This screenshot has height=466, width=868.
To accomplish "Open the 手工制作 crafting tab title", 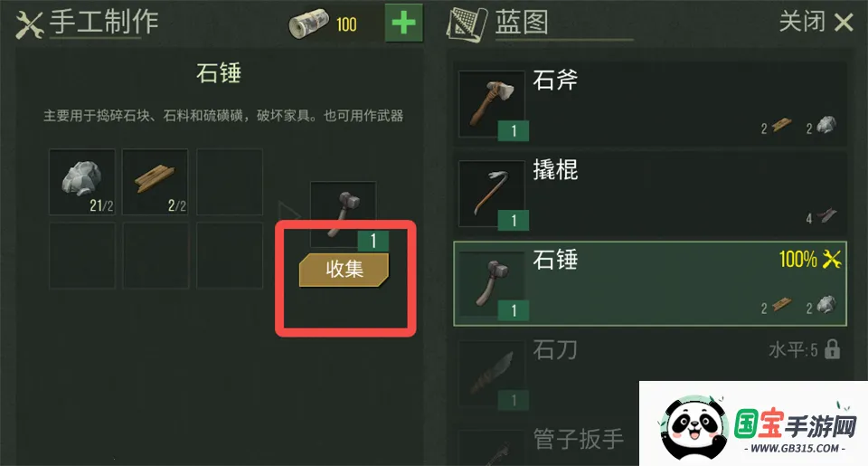I will click(104, 22).
